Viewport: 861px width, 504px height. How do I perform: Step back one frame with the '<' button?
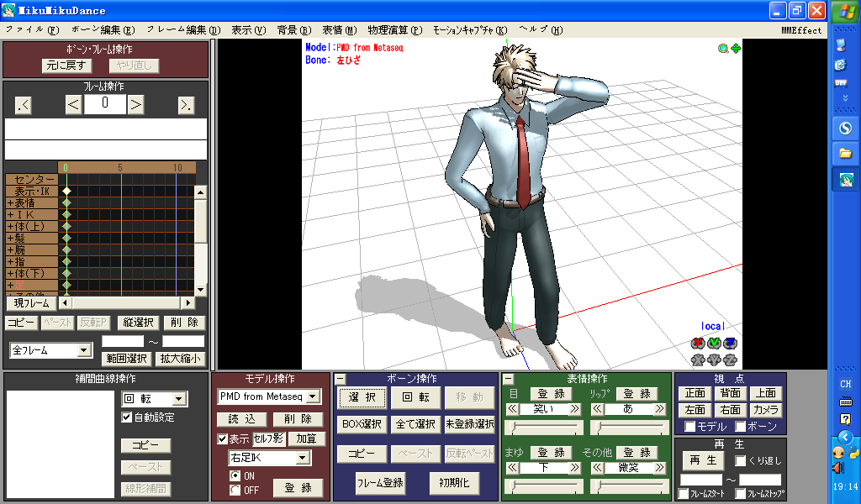(74, 105)
